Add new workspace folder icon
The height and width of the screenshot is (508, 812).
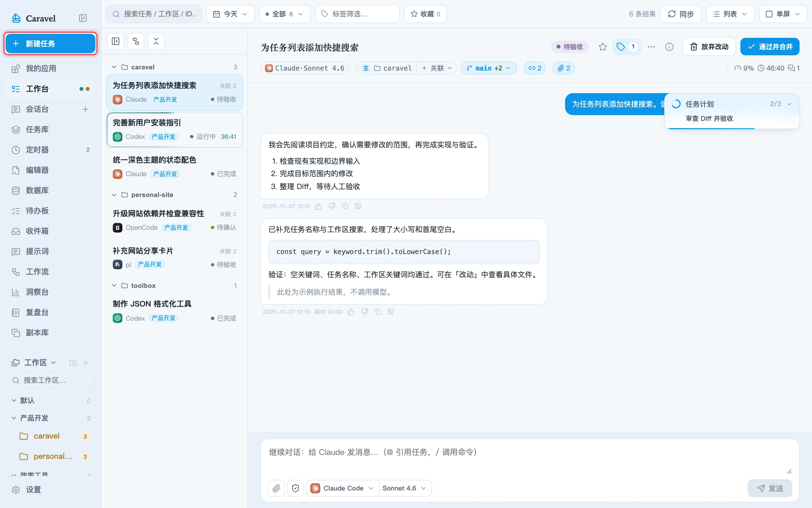(x=73, y=363)
